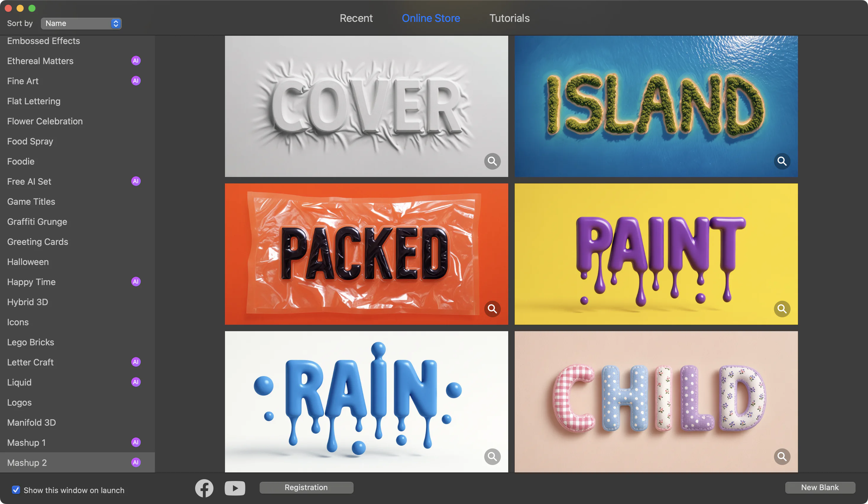
Task: Open the Sort by Name dropdown
Action: 81,23
